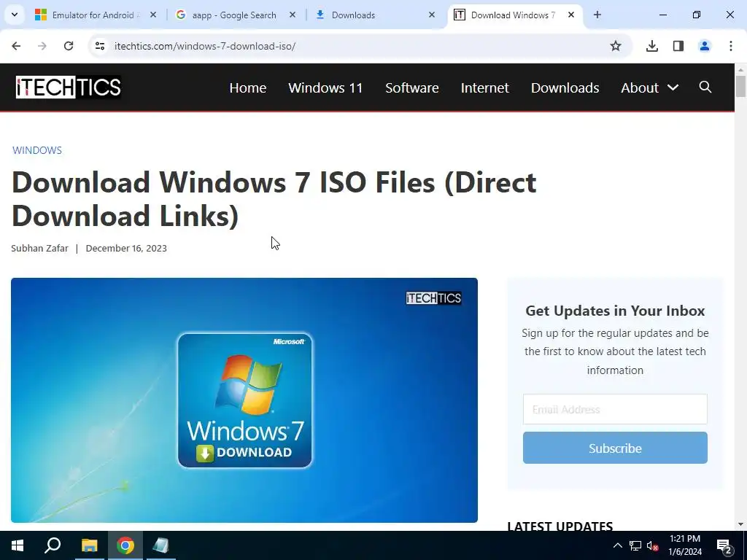This screenshot has width=747, height=560.
Task: Close the aapp Google Search tab
Action: coord(293,15)
